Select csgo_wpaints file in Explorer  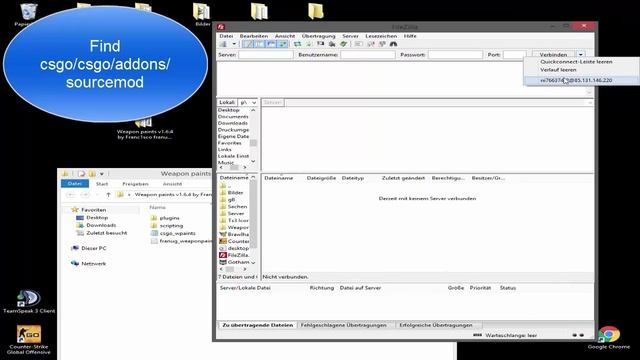[173, 233]
